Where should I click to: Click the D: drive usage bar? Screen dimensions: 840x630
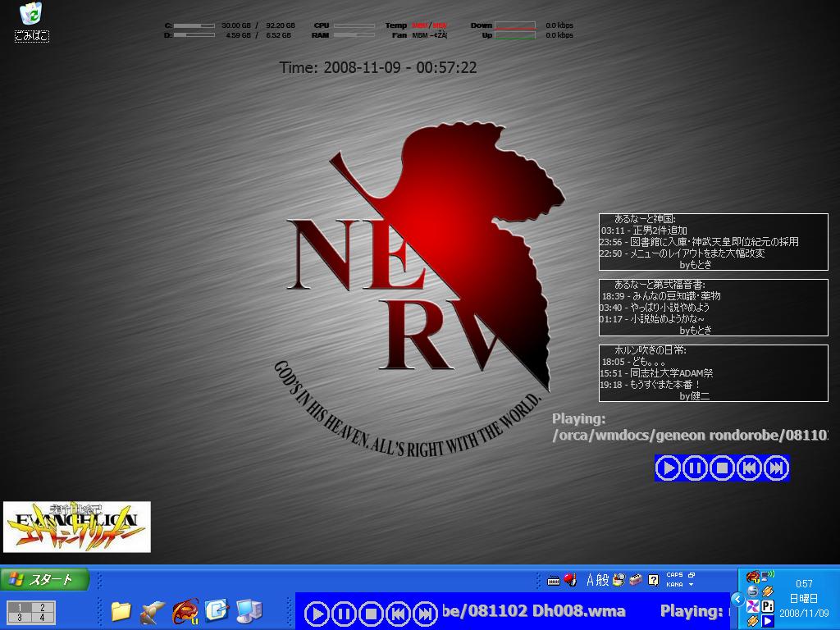point(194,35)
